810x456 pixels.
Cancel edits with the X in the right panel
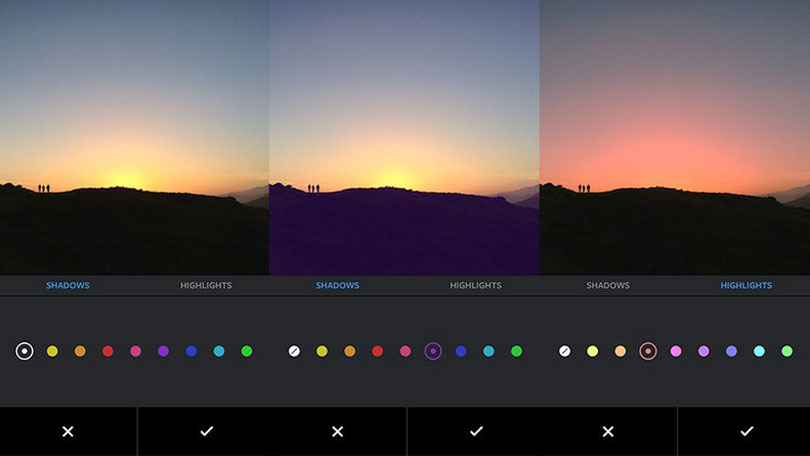608,431
